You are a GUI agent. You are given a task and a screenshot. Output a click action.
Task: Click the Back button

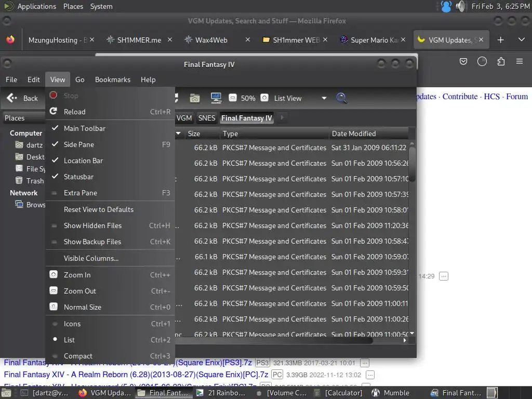(22, 98)
